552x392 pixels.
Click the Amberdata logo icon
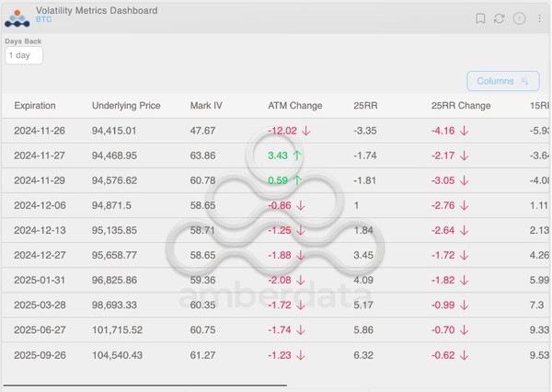pos(17,17)
